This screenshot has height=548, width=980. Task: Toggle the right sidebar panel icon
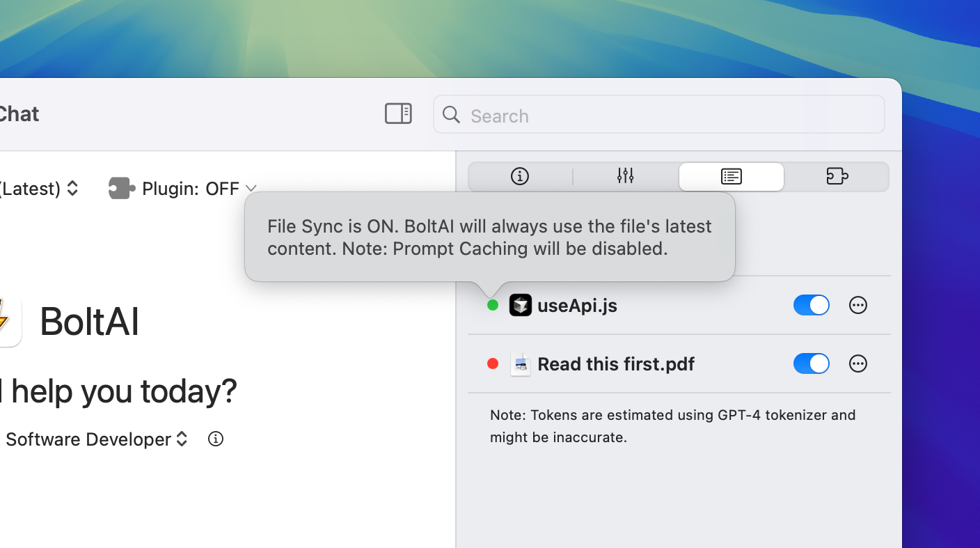398,114
